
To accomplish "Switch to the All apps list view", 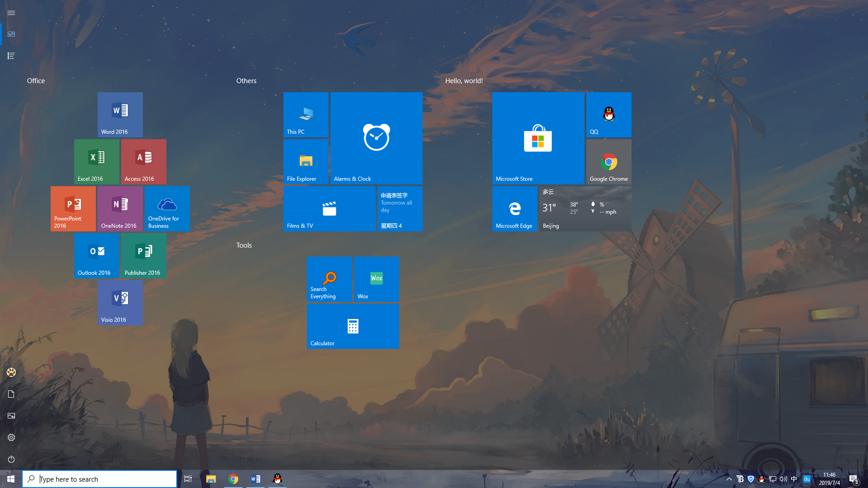I will pos(11,56).
